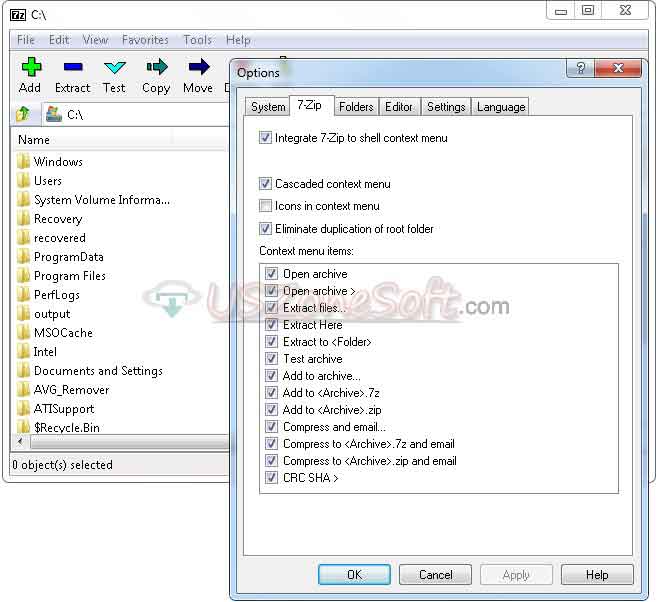This screenshot has height=602, width=657.
Task: Open the Settings tab
Action: [x=446, y=107]
